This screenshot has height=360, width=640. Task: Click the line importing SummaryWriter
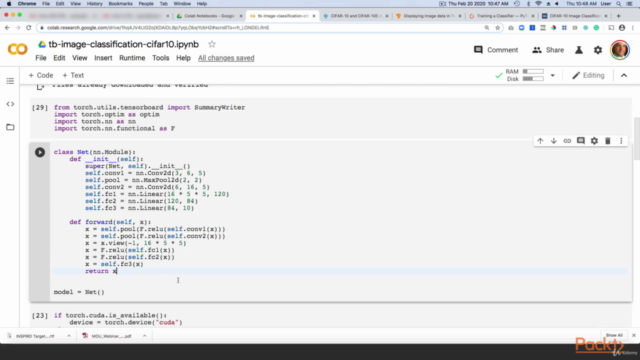point(149,107)
